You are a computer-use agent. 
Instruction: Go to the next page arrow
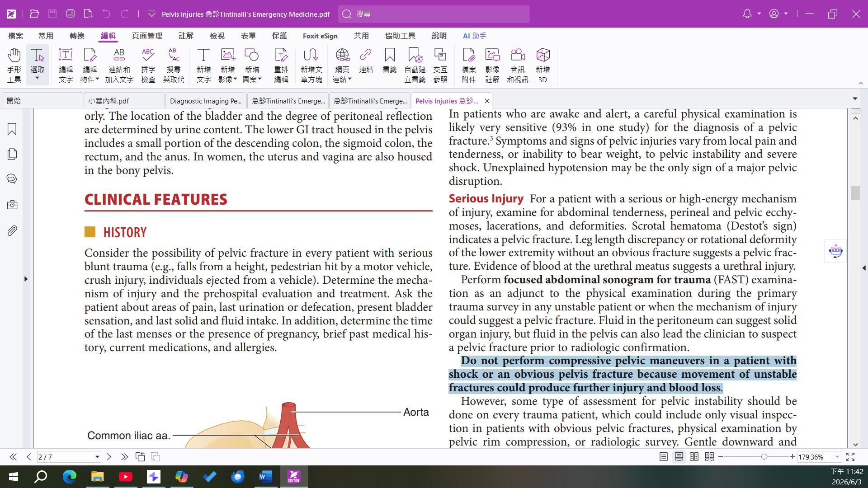click(x=109, y=457)
